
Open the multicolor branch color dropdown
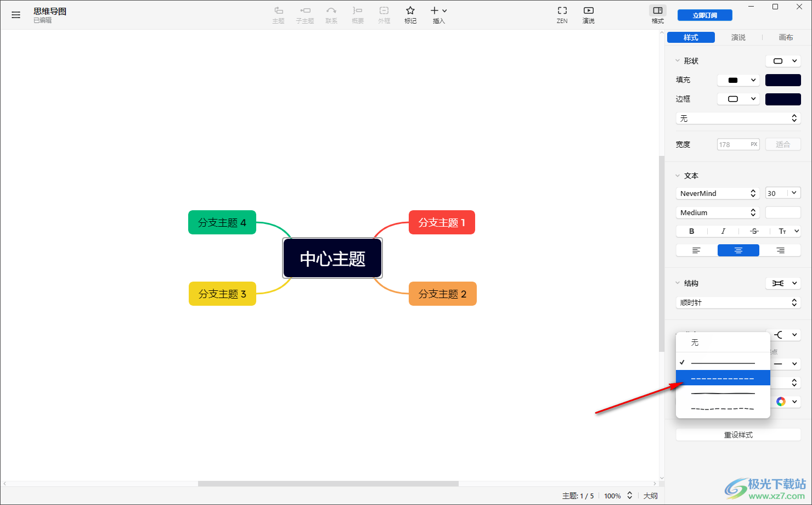click(786, 402)
